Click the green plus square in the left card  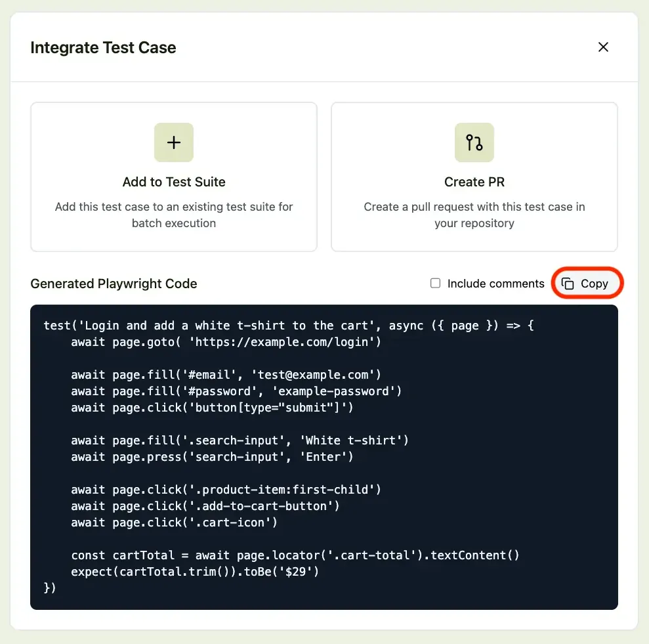[x=173, y=142]
